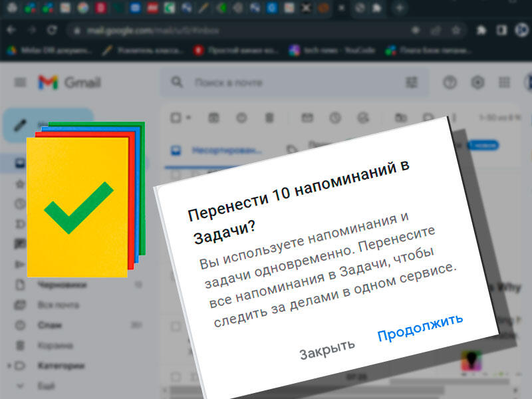Open Корзина in the sidebar
Image resolution: width=532 pixels, height=399 pixels.
coord(55,345)
